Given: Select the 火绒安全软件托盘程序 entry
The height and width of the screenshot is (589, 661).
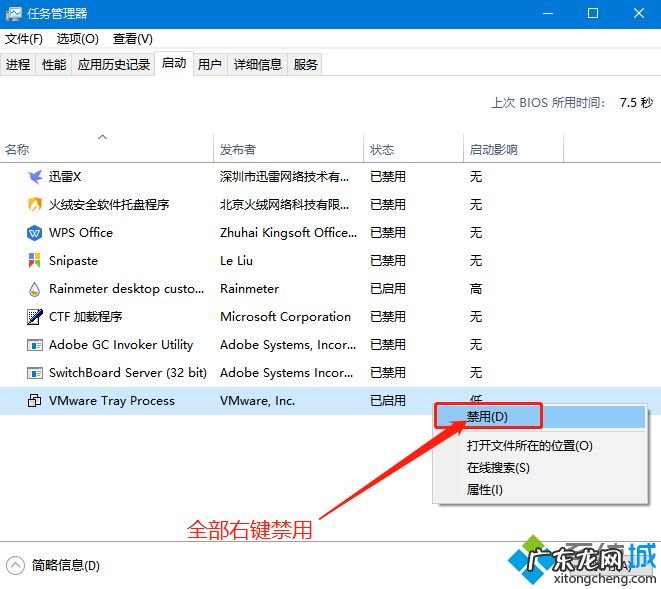Looking at the screenshot, I should (109, 204).
